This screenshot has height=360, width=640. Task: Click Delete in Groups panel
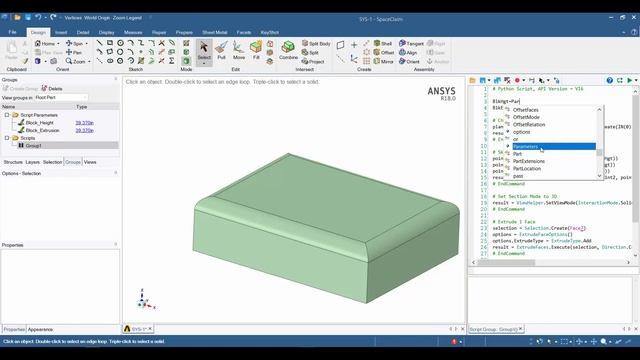51,89
